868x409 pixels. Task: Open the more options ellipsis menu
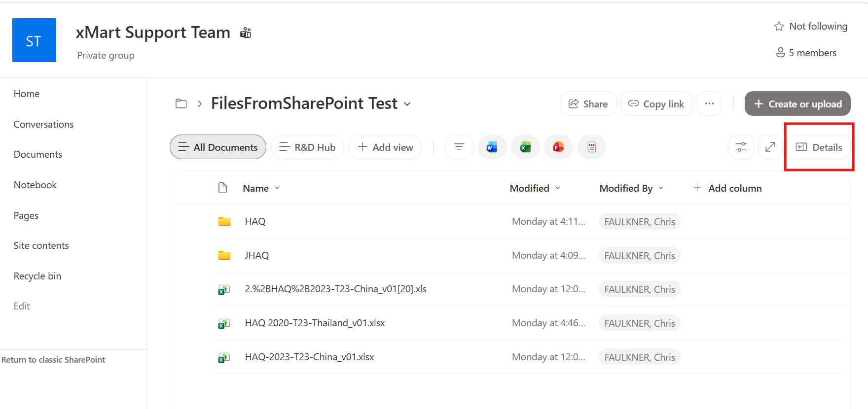pos(710,103)
